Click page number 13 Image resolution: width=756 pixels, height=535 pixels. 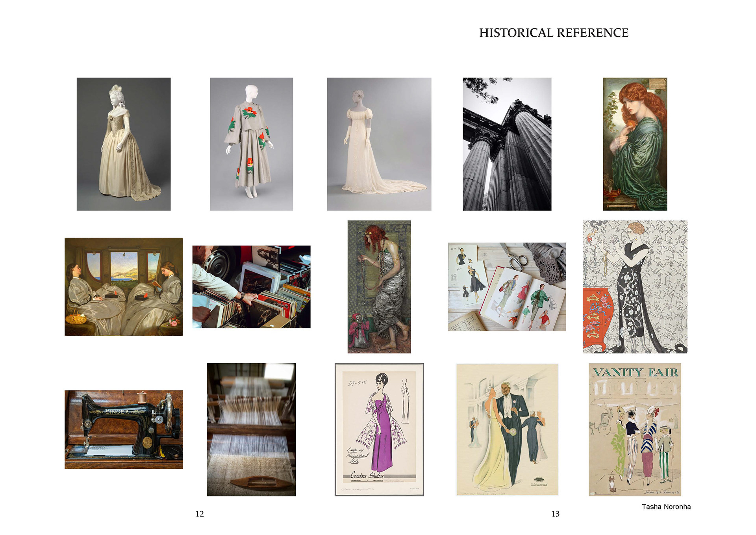coord(555,514)
